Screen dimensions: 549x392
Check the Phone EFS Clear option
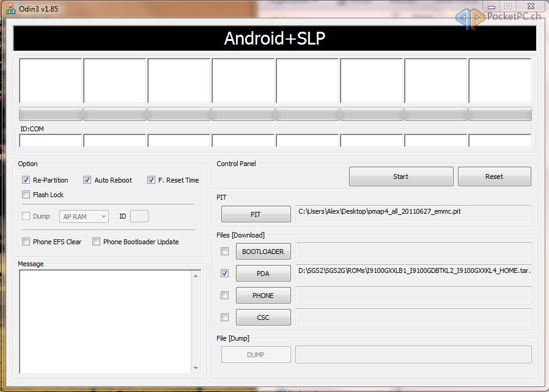click(x=26, y=241)
